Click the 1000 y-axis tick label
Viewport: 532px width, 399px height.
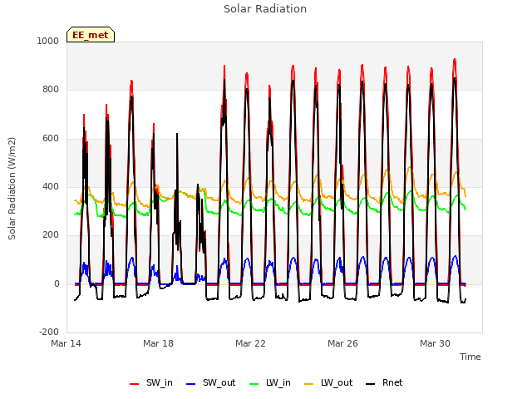pyautogui.click(x=48, y=41)
